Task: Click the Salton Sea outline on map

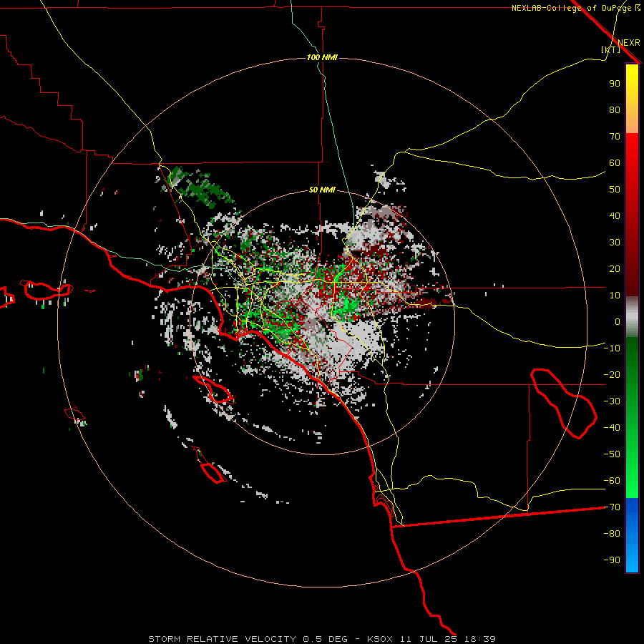Action: coord(564,404)
